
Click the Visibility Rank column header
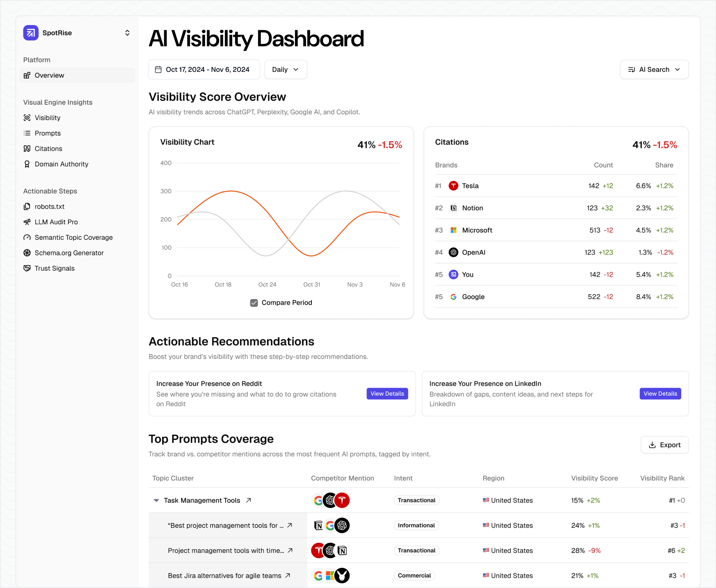(662, 478)
